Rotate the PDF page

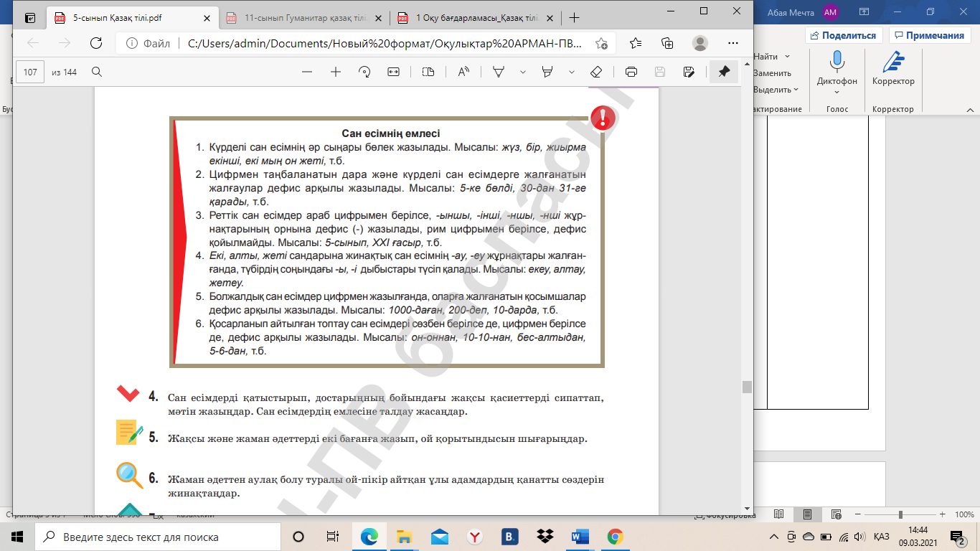364,72
